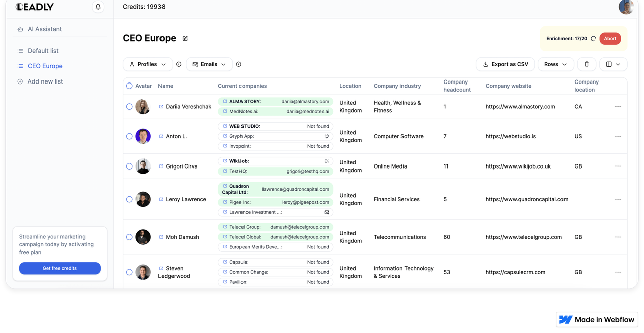This screenshot has width=644, height=333.
Task: Select the Steven Ledgerwood row checkbox
Action: [129, 272]
